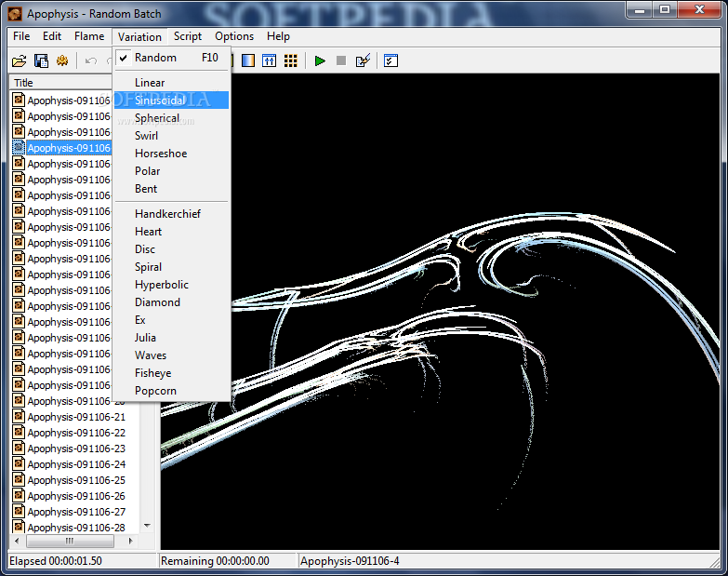This screenshot has width=728, height=576.
Task: Choose the Fisheye variation
Action: point(172,372)
